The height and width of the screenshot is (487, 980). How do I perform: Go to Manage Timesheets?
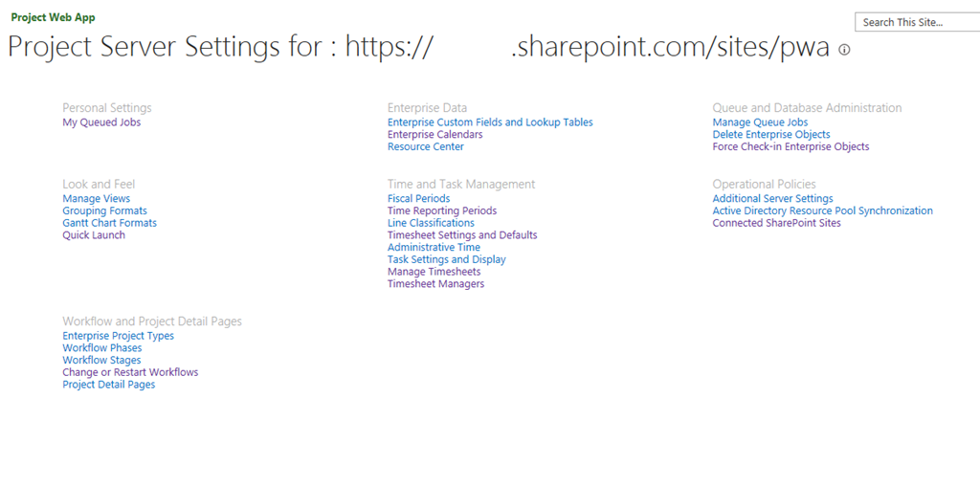434,272
